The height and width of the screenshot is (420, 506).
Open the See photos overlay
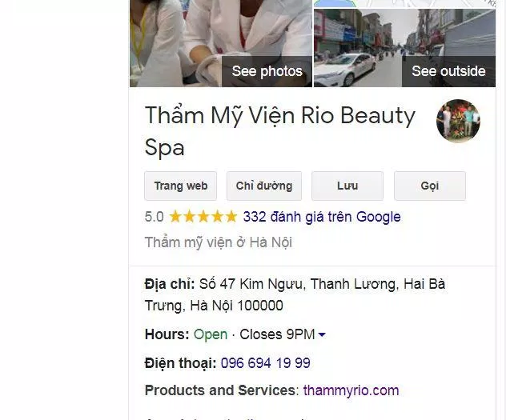pos(267,71)
